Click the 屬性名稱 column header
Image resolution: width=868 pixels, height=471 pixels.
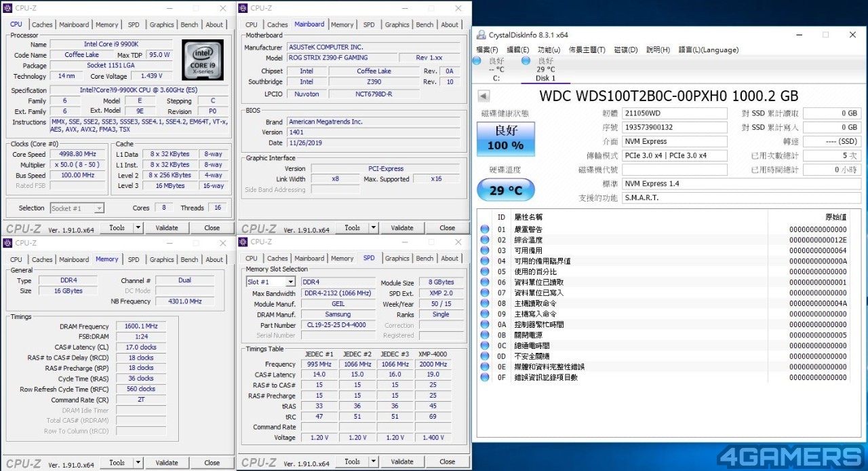click(x=529, y=217)
